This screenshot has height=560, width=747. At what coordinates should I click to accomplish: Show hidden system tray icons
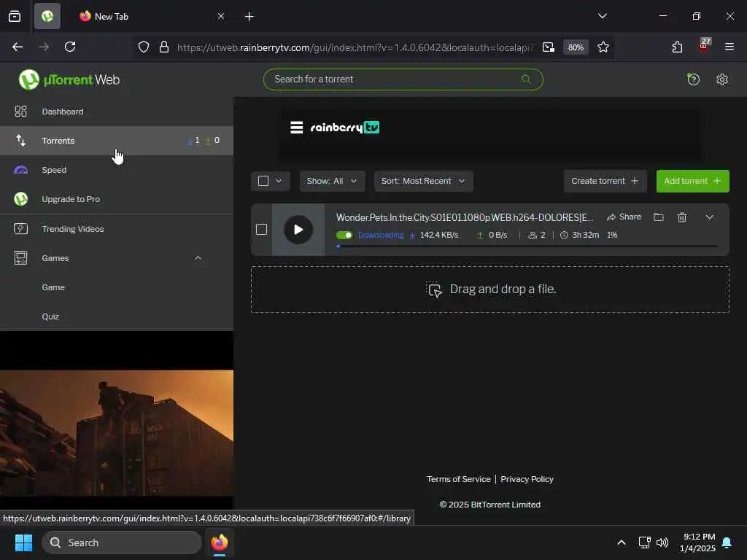pos(622,542)
